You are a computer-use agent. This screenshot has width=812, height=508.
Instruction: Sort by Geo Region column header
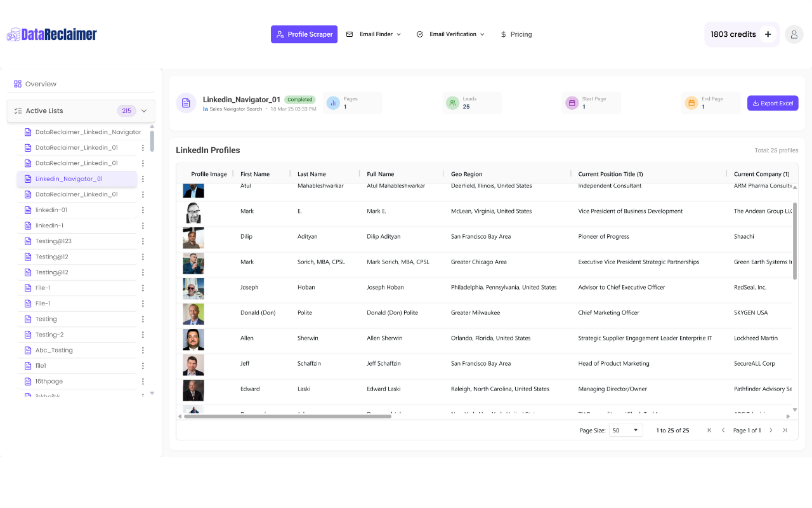[466, 174]
